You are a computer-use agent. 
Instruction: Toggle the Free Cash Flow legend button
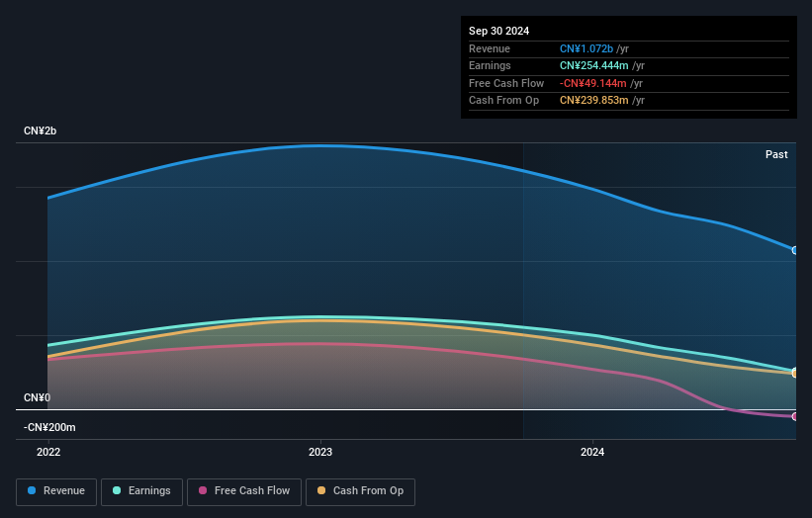[x=244, y=491]
